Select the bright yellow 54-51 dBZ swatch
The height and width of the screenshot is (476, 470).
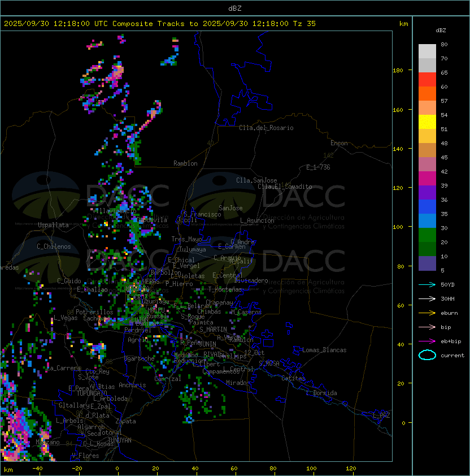coord(427,122)
